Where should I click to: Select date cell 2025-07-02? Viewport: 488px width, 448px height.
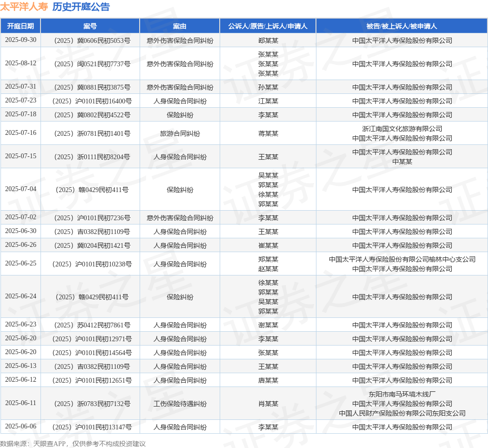[x=20, y=217]
